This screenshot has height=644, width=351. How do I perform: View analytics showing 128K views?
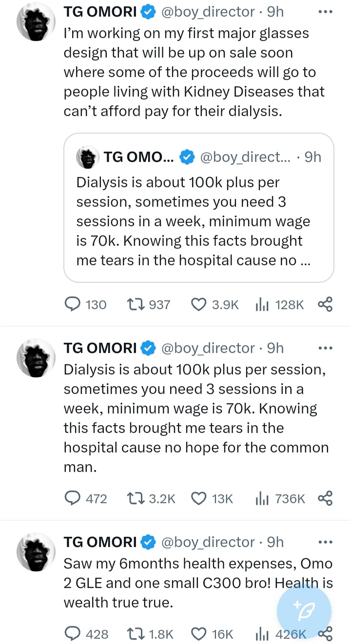pos(280,305)
